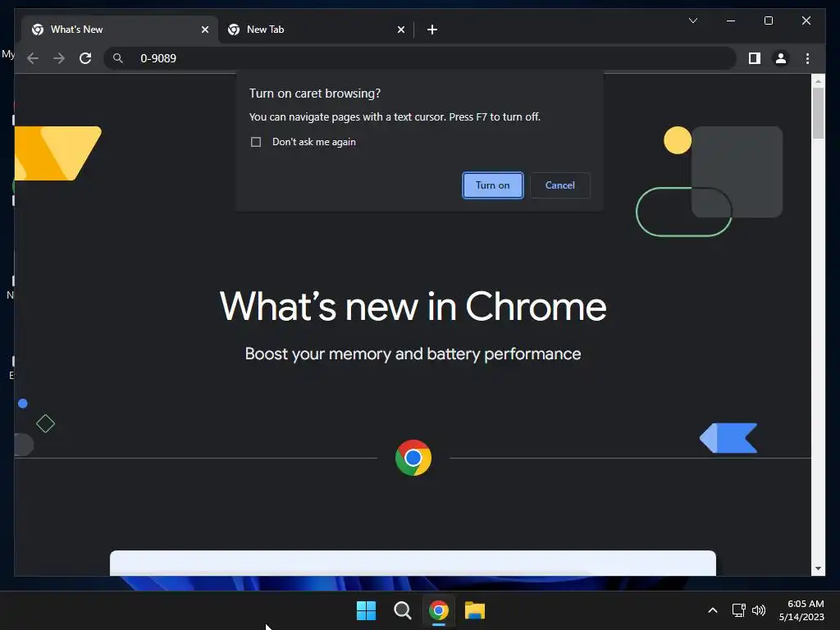Open the Windows Start menu

click(x=367, y=610)
